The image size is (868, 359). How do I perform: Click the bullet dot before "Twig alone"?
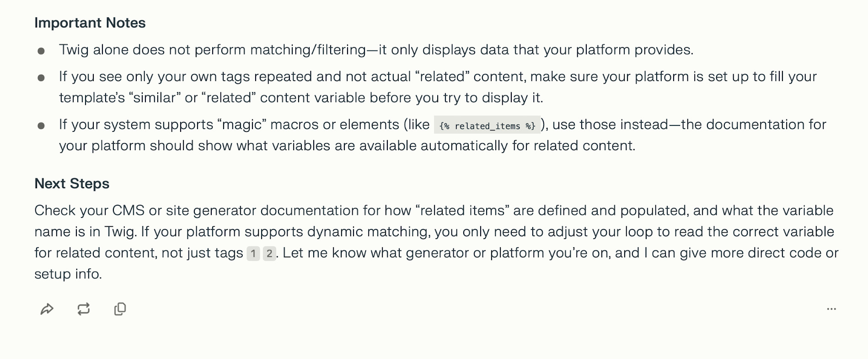[x=41, y=51]
